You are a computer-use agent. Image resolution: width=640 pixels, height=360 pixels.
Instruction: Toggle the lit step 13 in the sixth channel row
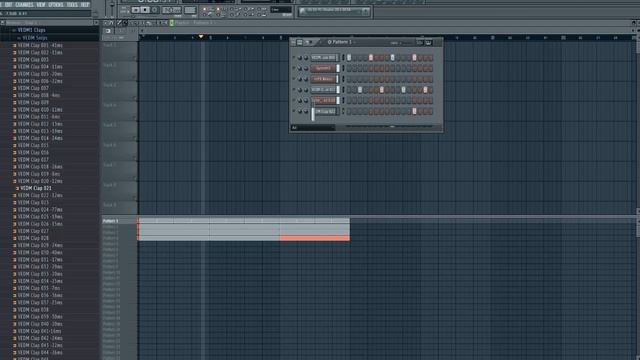coord(414,111)
